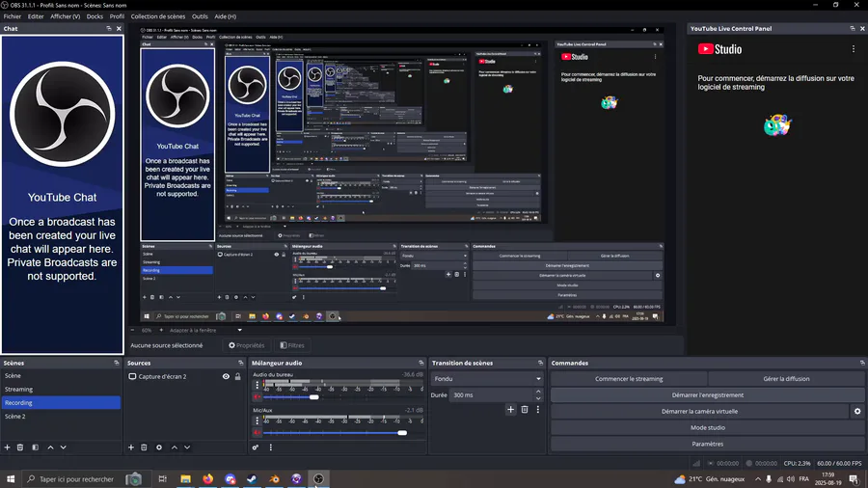The height and width of the screenshot is (488, 868).
Task: Mute Audio du bureau
Action: coord(257,396)
